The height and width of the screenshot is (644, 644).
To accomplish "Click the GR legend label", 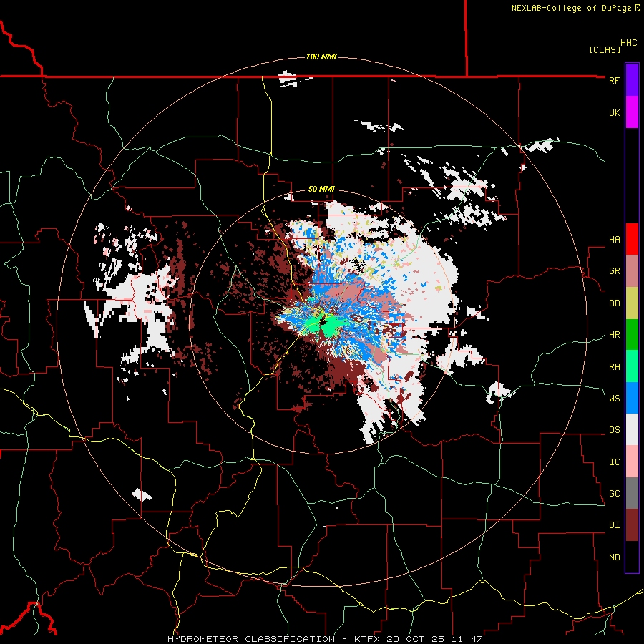I will tap(614, 271).
